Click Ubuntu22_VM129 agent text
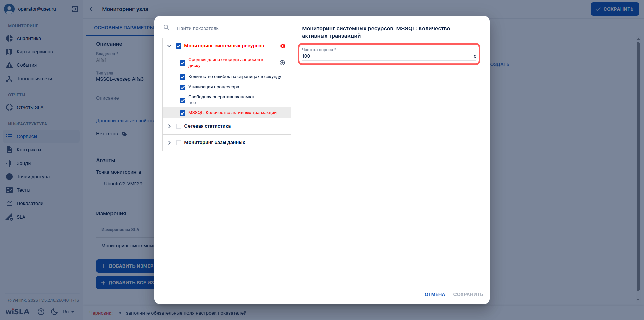644x320 pixels. [123, 184]
